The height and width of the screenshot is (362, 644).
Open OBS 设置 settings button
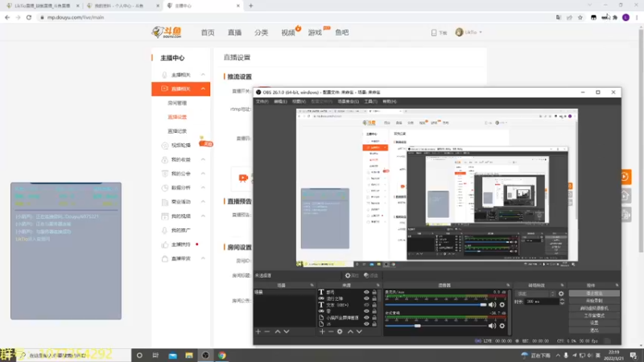pos(594,323)
